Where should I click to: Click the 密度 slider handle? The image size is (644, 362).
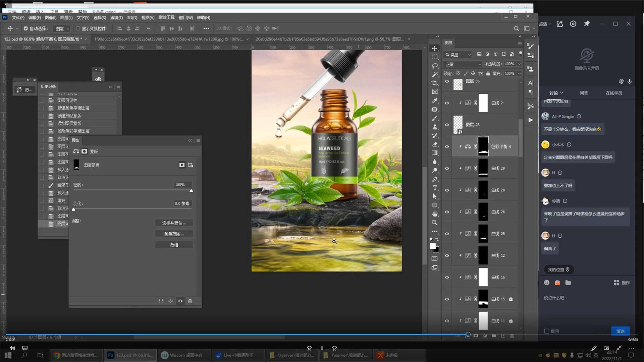point(191,191)
